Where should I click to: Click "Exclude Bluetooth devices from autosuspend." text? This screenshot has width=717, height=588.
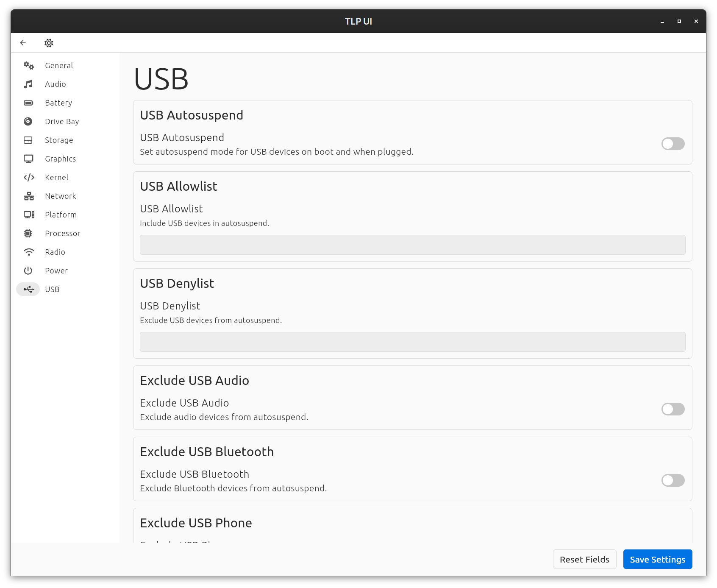233,488
